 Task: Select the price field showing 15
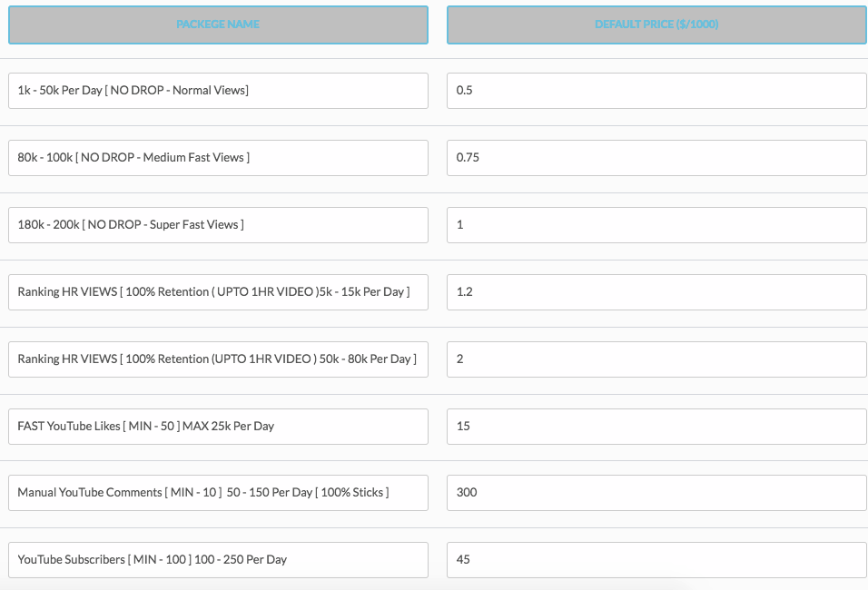coord(656,427)
